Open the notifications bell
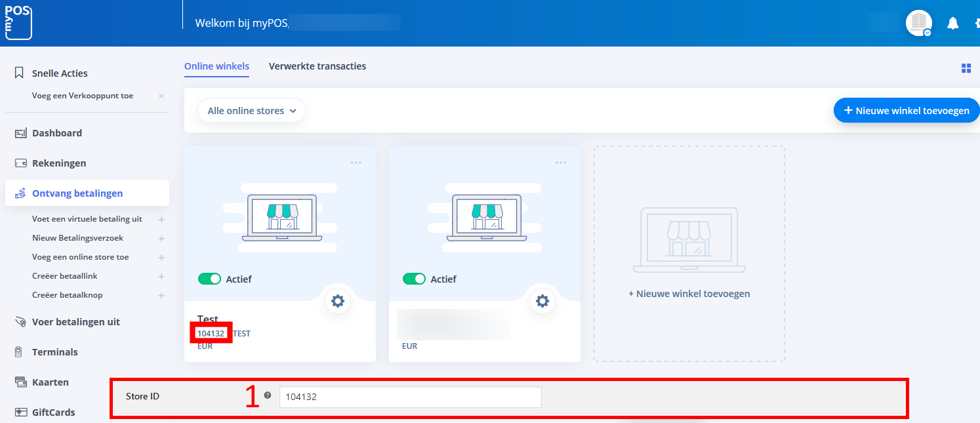 pyautogui.click(x=952, y=24)
